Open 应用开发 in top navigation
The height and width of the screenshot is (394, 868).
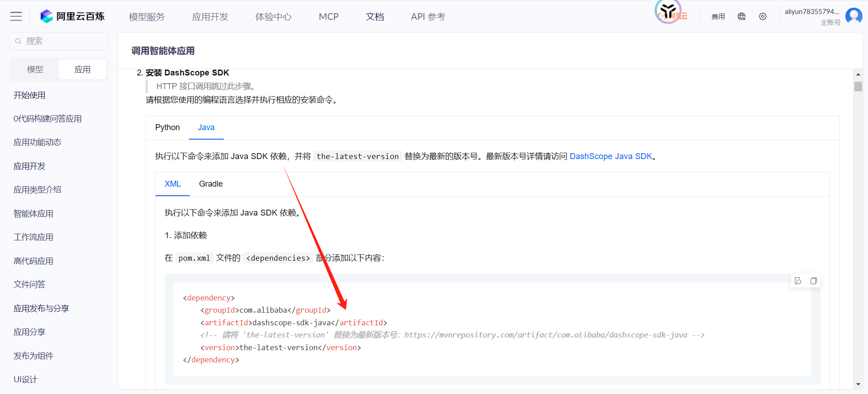[x=210, y=17]
